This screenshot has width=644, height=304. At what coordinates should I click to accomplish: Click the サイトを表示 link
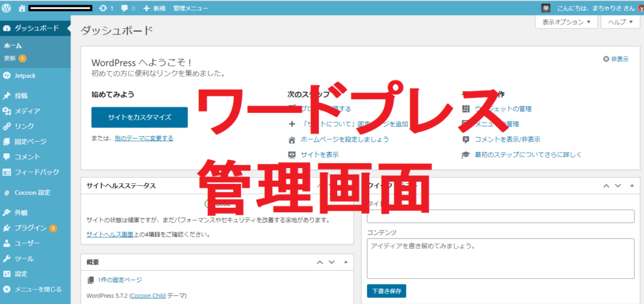[x=319, y=155]
